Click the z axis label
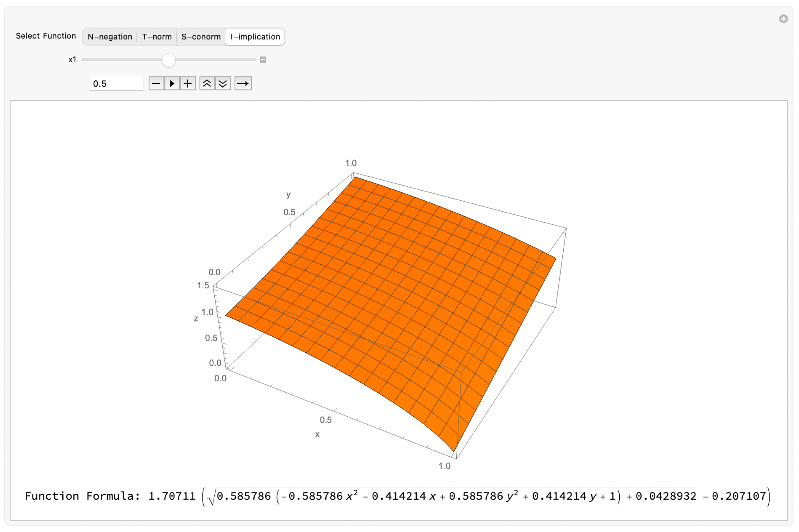This screenshot has height=532, width=799. (x=196, y=319)
